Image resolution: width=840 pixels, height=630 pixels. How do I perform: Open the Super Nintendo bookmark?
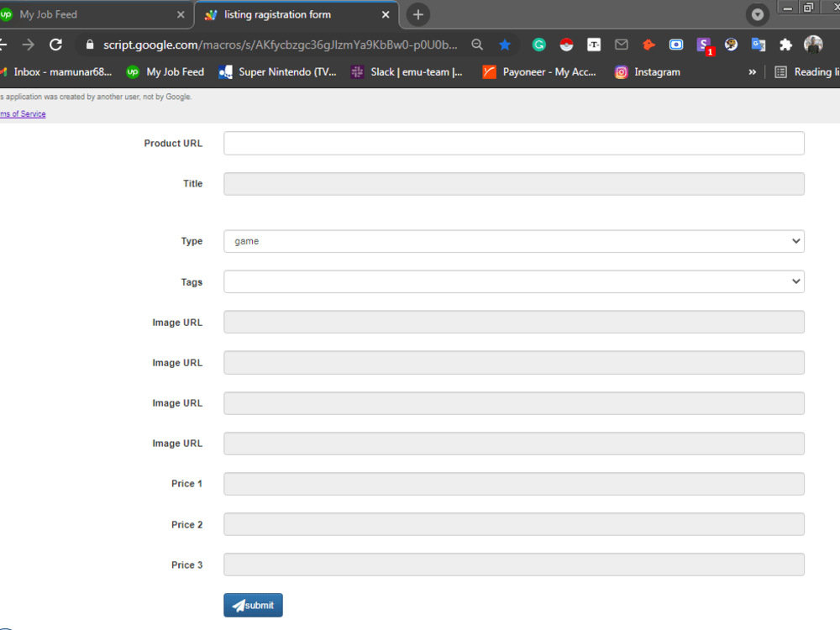pyautogui.click(x=277, y=71)
